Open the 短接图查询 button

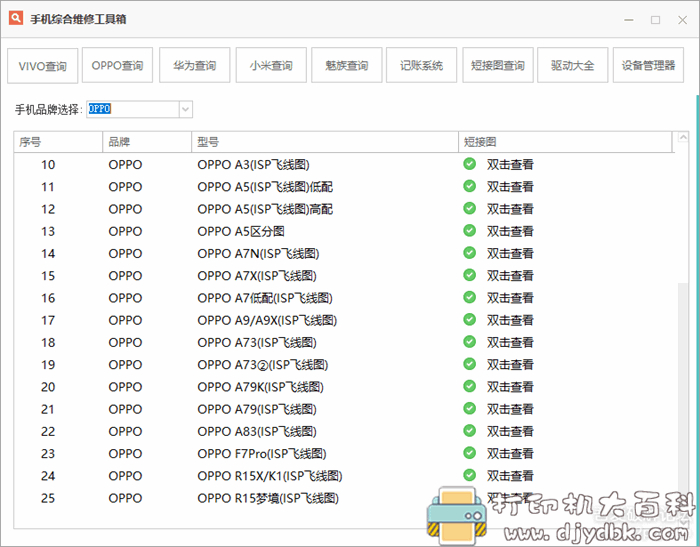[498, 65]
